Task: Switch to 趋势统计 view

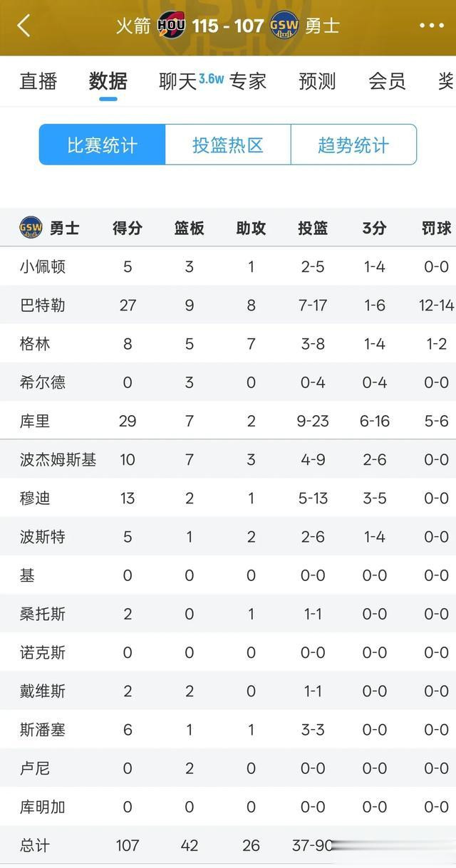Action: pos(353,145)
